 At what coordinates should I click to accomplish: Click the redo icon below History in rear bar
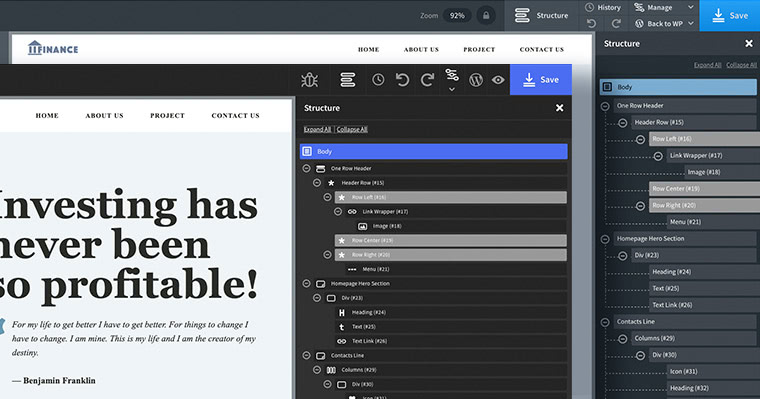click(x=616, y=23)
